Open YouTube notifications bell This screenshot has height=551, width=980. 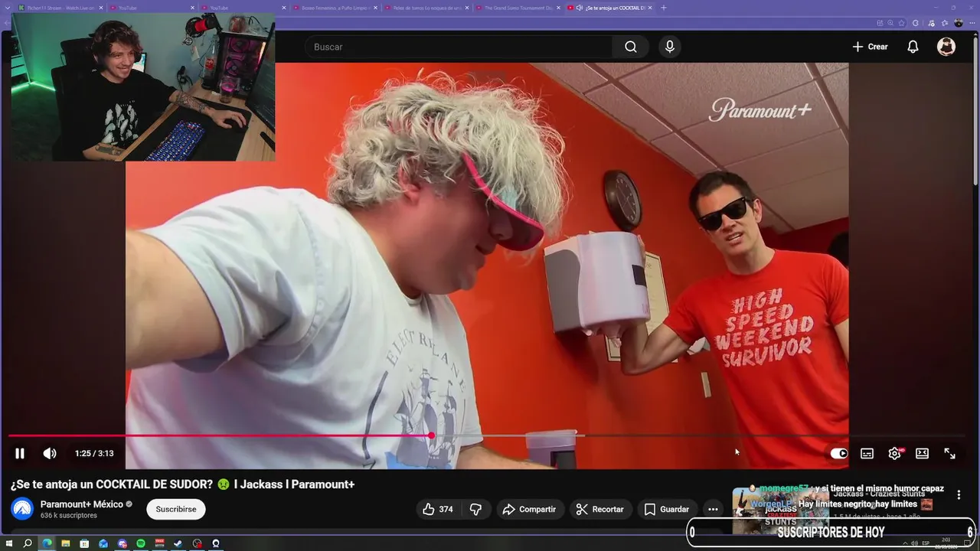[913, 47]
